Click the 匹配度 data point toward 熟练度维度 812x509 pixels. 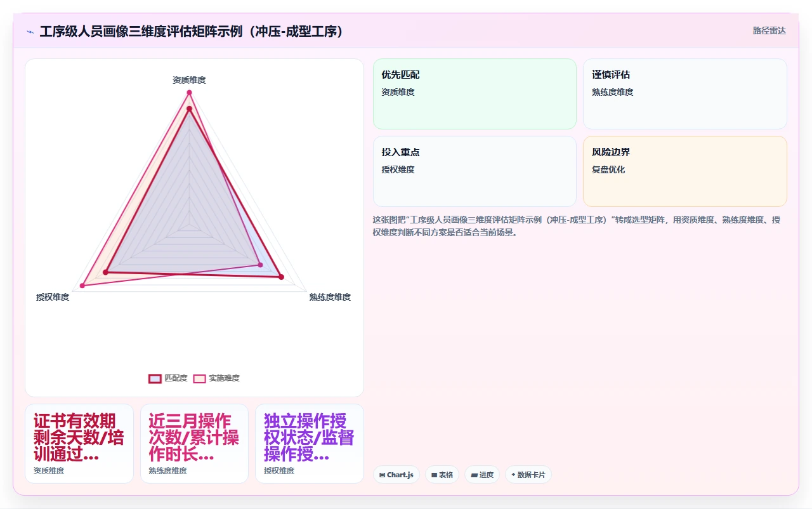click(x=281, y=277)
